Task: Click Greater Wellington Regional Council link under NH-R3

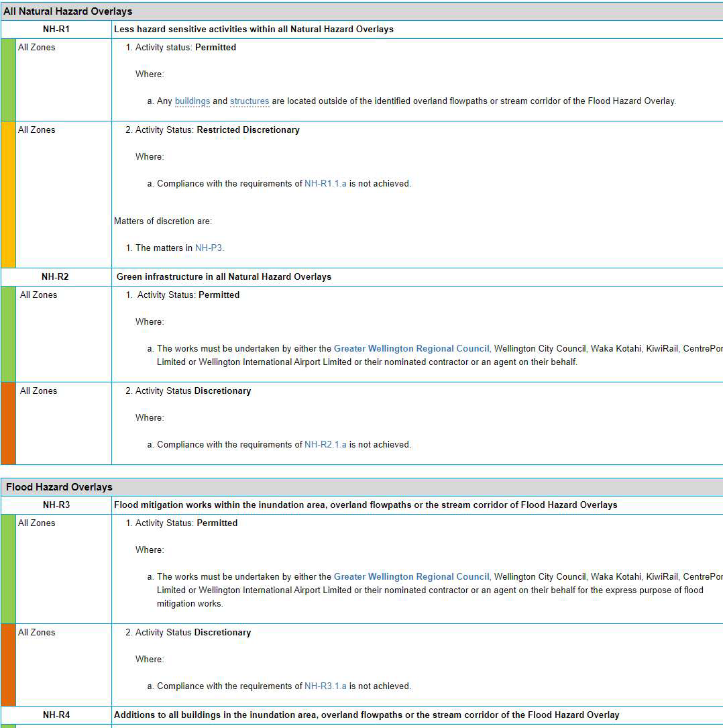Action: (411, 577)
